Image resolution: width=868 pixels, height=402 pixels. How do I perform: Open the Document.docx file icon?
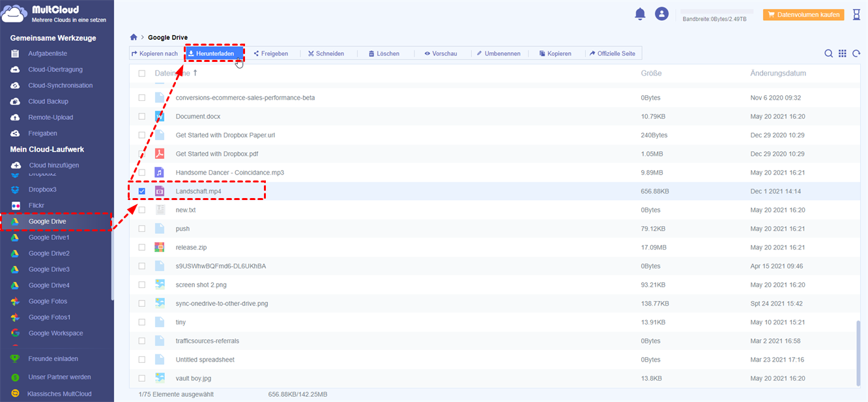tap(160, 116)
